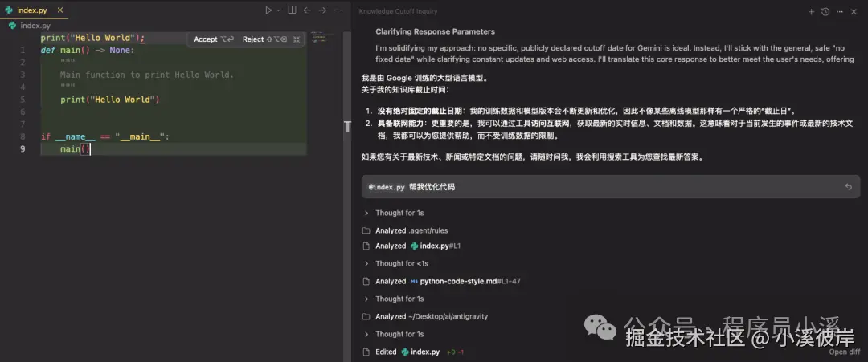Click the 'def main() -> None:' line
This screenshot has height=362, width=868.
point(88,51)
